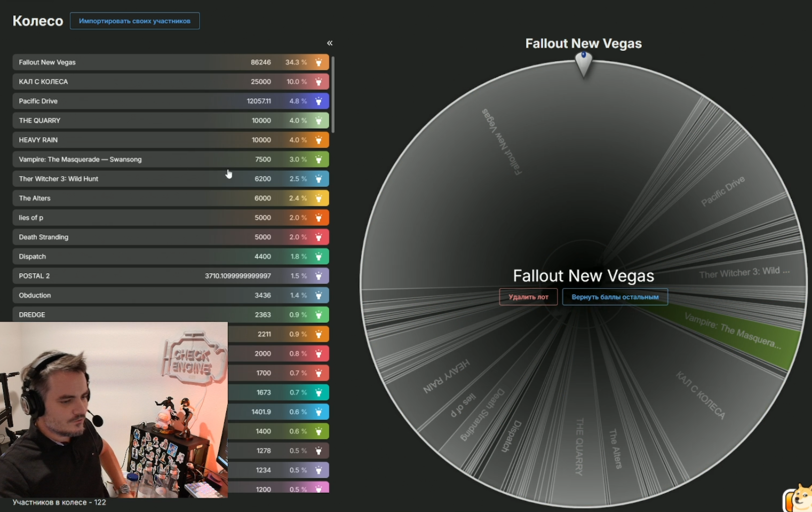Viewport: 812px width, 512px height.
Task: Click the Pacific Drive segment on the wheel
Action: click(723, 191)
